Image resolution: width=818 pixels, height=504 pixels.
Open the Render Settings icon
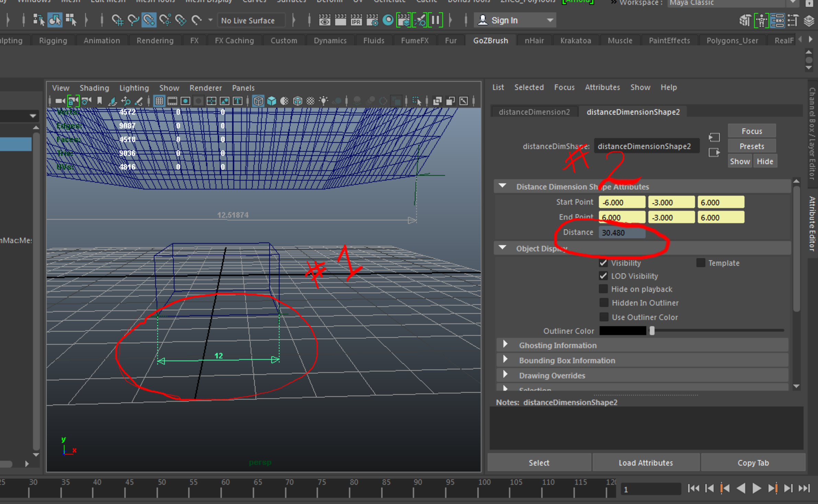pyautogui.click(x=373, y=20)
